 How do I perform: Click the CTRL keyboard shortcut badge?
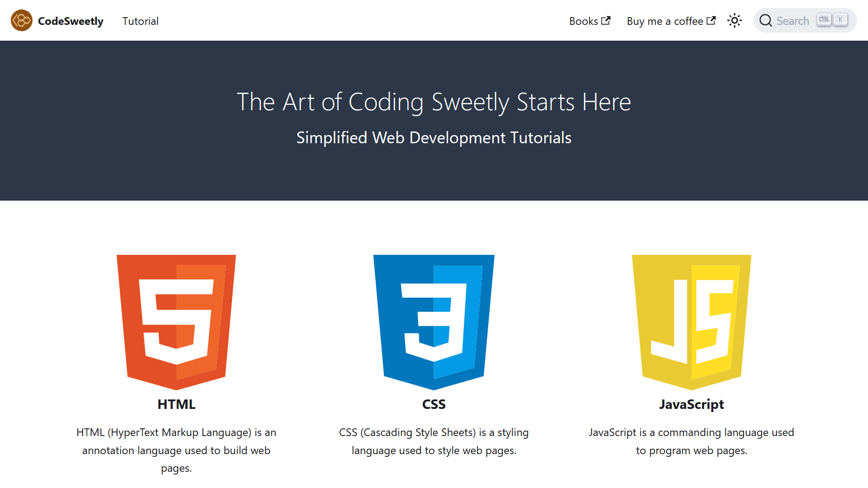[824, 20]
